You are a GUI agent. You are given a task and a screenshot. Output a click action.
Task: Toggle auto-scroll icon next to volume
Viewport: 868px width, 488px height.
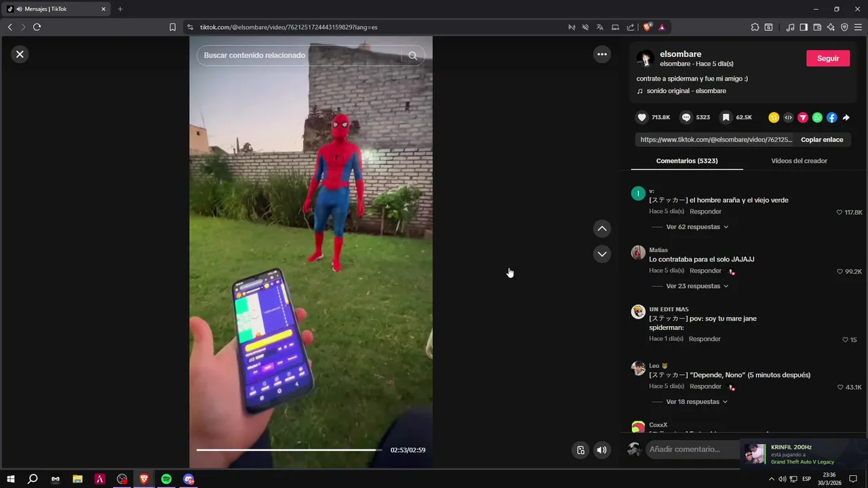point(580,449)
